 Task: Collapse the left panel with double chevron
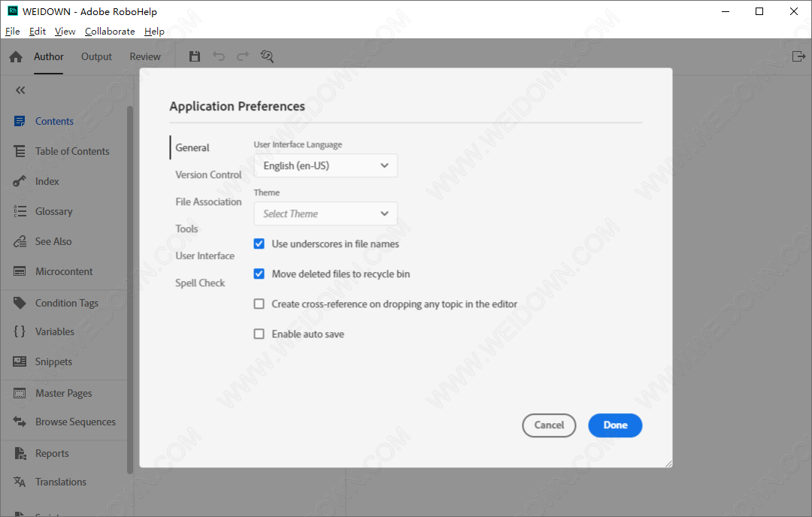click(20, 91)
